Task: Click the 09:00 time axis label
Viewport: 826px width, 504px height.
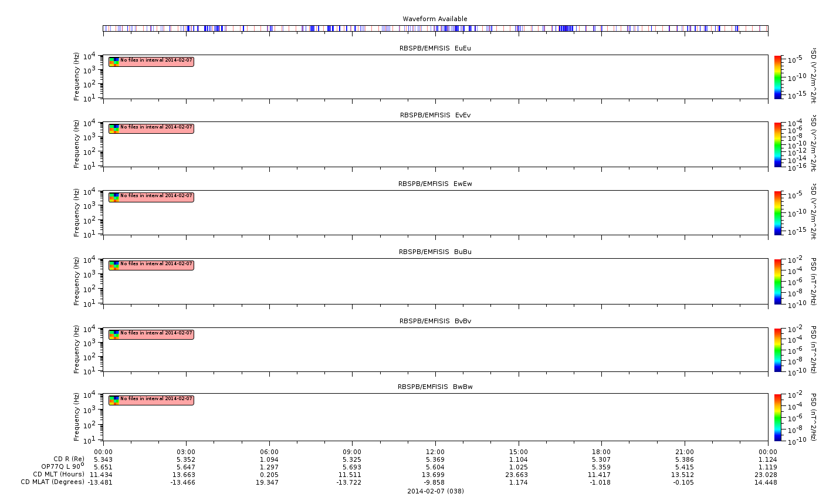Action: 352,452
